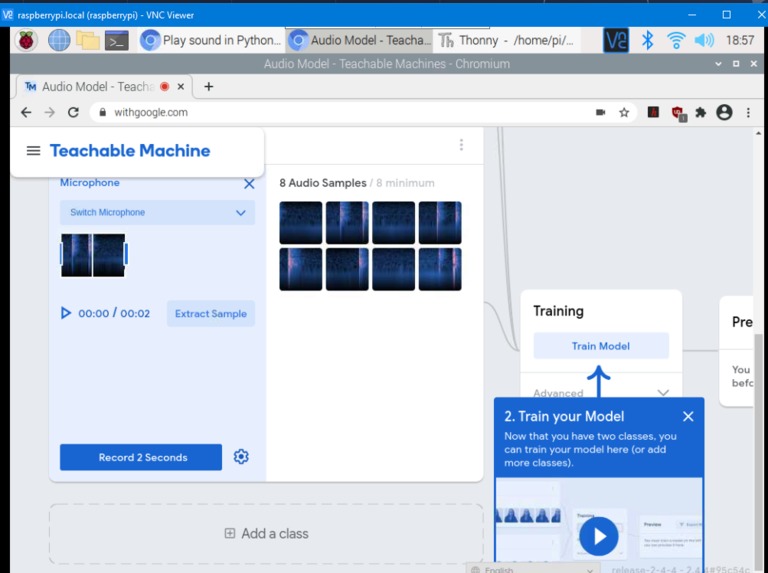The height and width of the screenshot is (573, 768).
Task: Close the Train your Model tip
Action: (x=688, y=416)
